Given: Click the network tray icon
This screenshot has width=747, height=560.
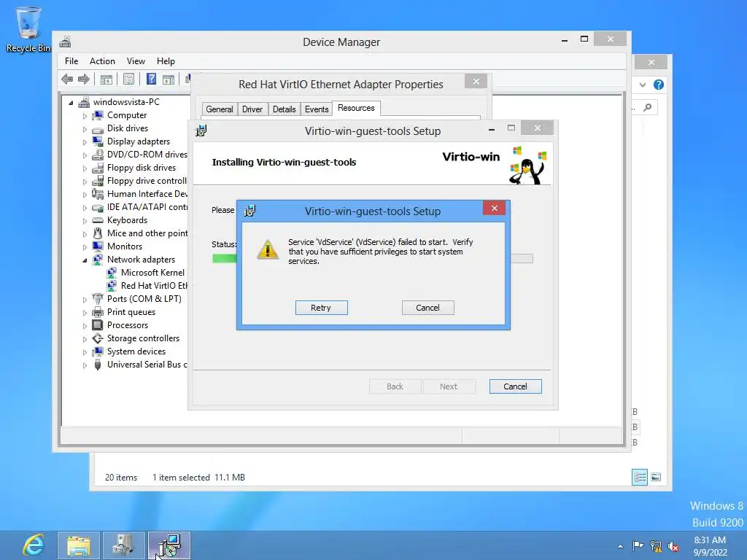Looking at the screenshot, I should point(656,546).
